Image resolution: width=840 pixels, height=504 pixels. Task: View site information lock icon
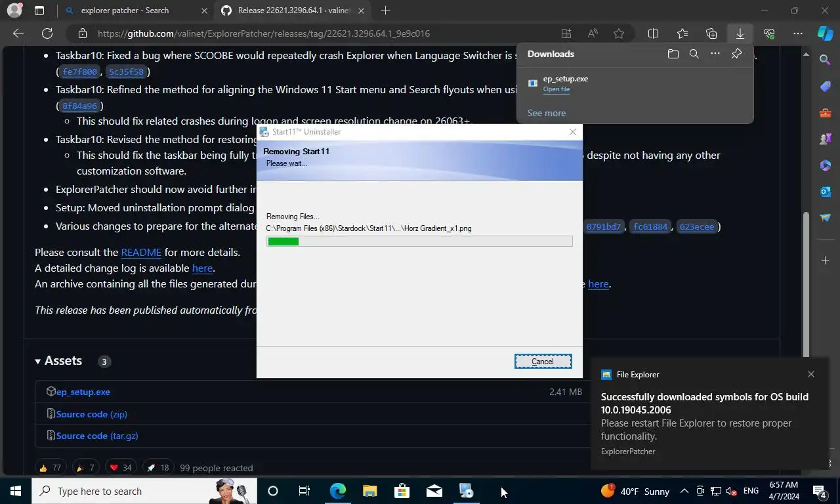83,33
